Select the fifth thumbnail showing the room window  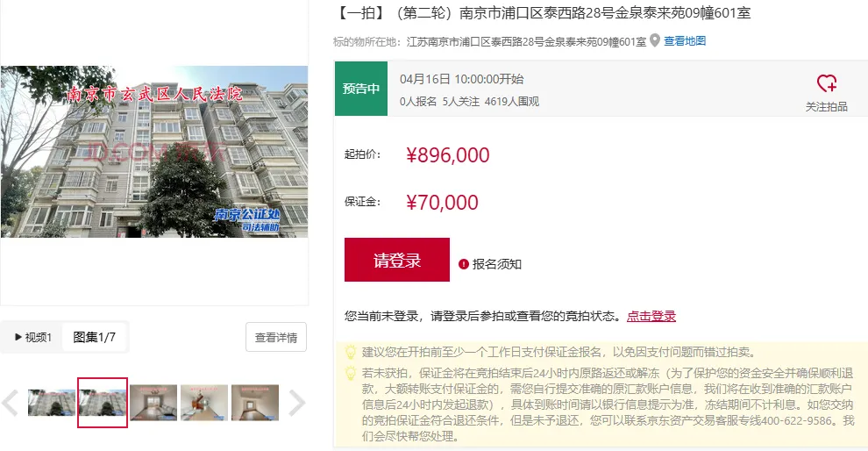click(x=255, y=403)
